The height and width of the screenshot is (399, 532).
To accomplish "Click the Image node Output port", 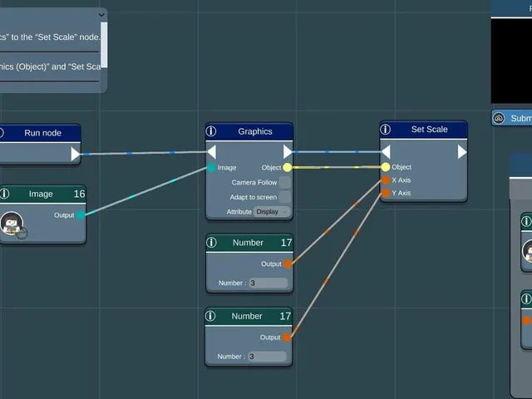I will click(x=81, y=215).
